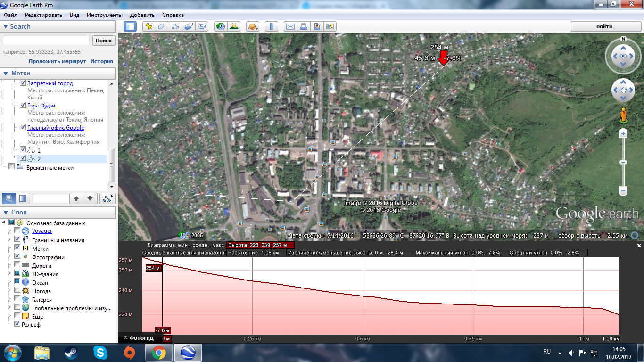This screenshot has width=644, height=362.
Task: Zoom in with the plus button
Action: point(623,134)
